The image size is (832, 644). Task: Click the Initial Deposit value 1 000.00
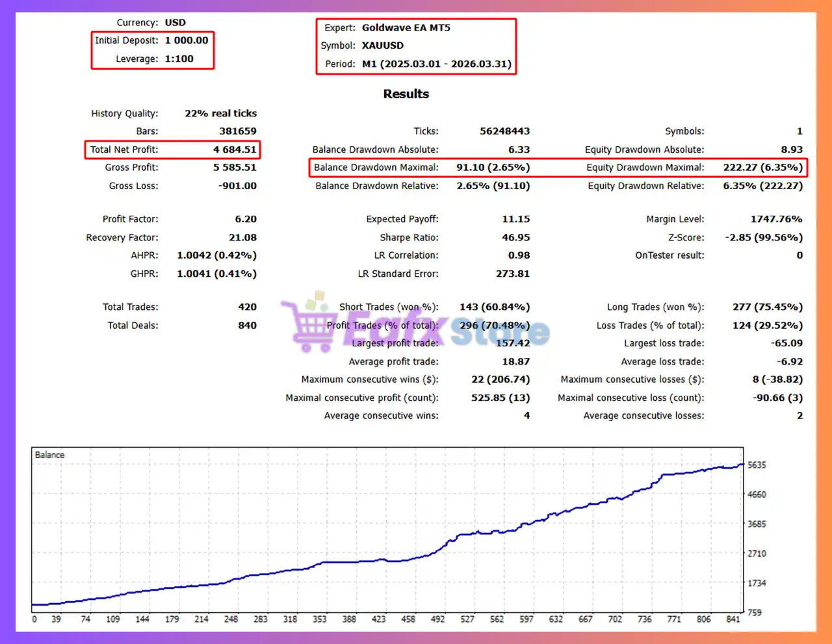[x=186, y=40]
